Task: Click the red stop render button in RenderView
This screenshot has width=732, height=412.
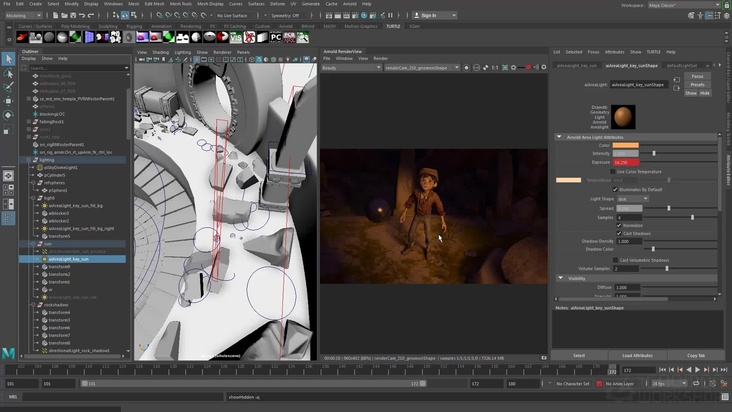Action: pos(528,68)
